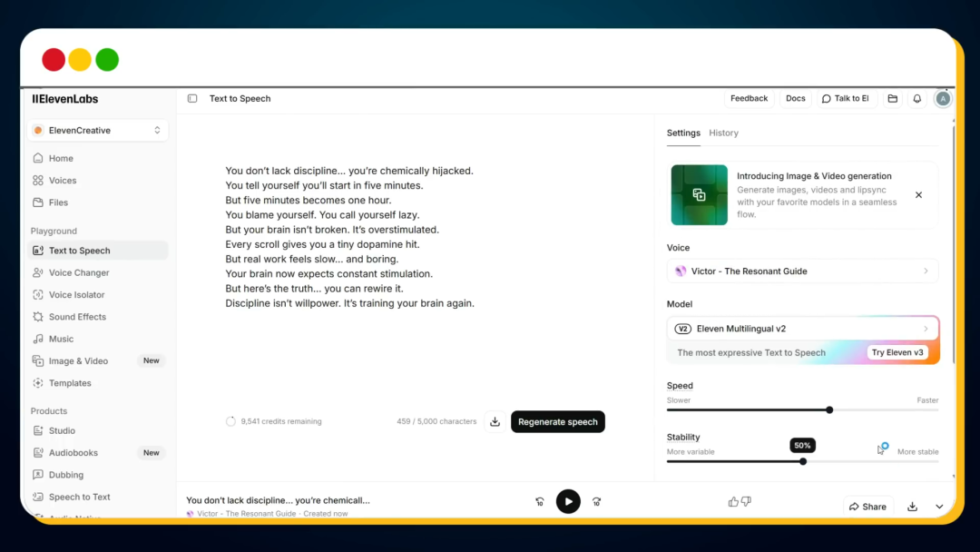
Task: Click the Regenerate speech button
Action: [x=557, y=421]
